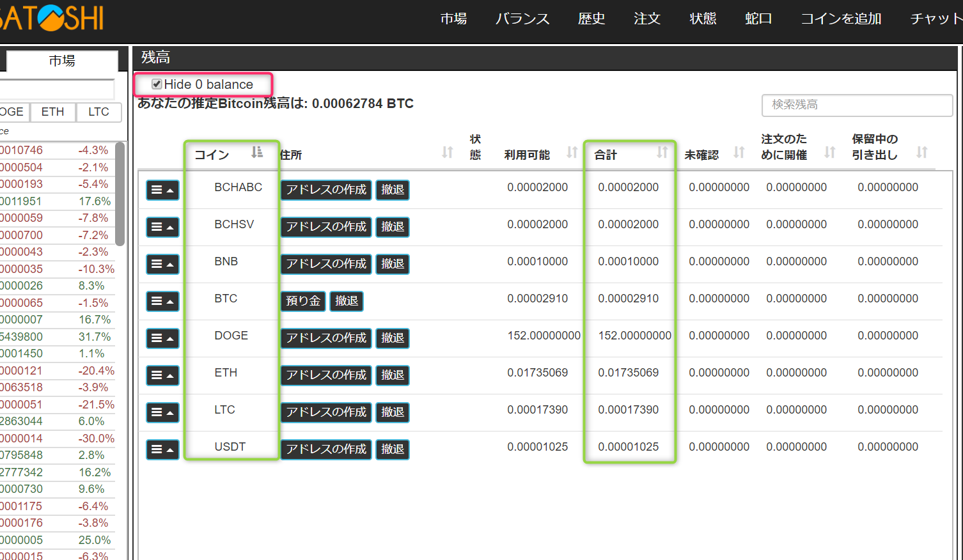Sort by the 保留中の引き出し column icon
The width and height of the screenshot is (963, 560).
tap(922, 152)
